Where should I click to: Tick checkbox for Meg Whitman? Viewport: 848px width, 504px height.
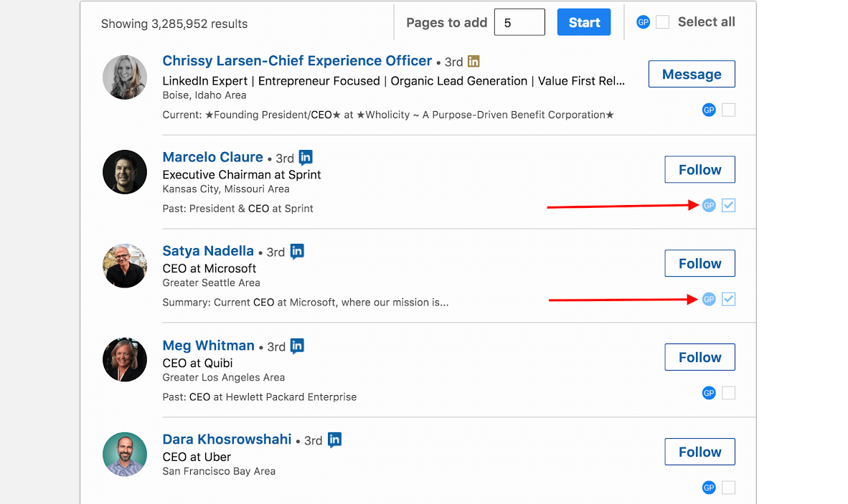[728, 394]
